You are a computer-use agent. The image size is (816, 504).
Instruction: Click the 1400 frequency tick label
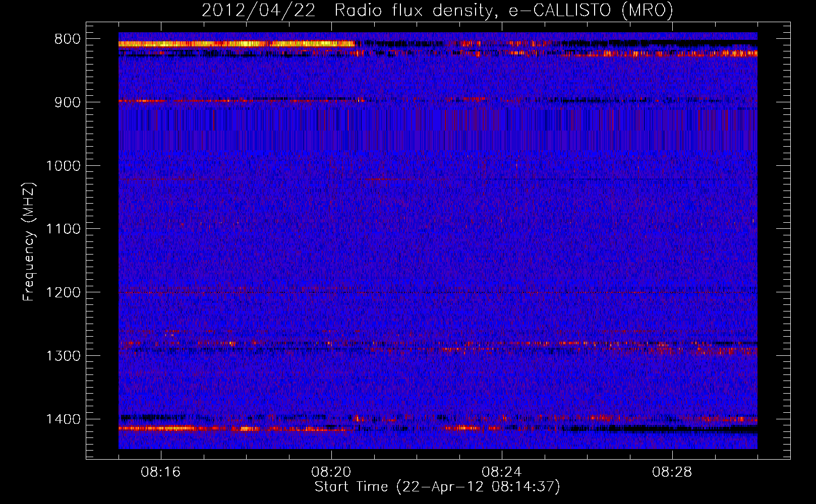coord(63,419)
